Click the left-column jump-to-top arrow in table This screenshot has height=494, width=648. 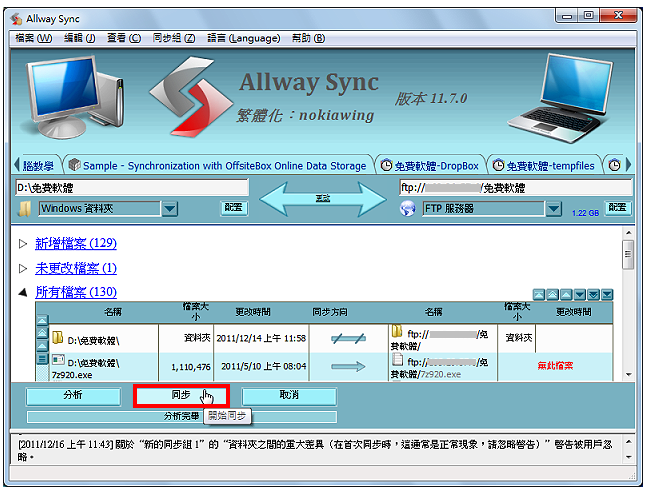pos(42,320)
